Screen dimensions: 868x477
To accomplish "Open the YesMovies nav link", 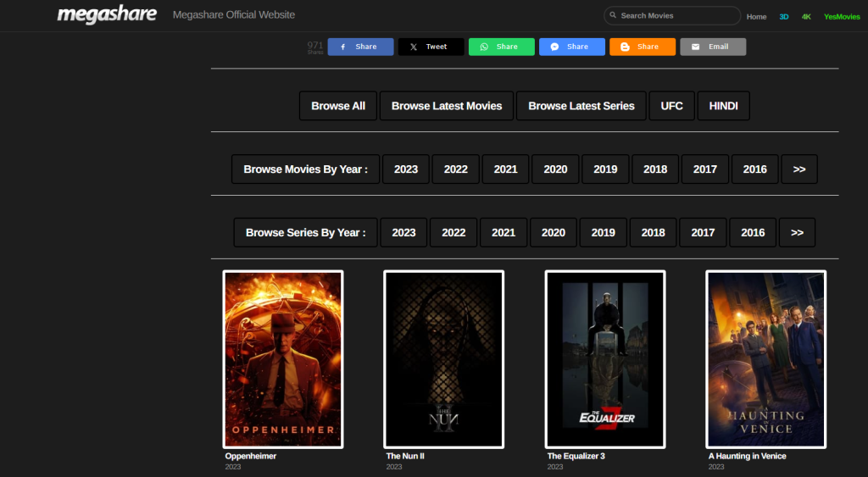I will [842, 17].
